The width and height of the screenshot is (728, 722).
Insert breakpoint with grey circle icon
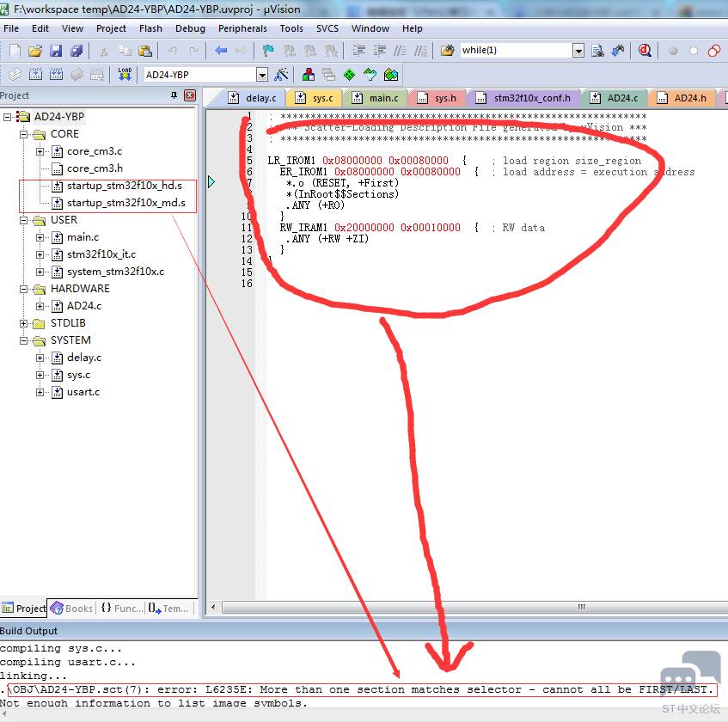pyautogui.click(x=673, y=51)
